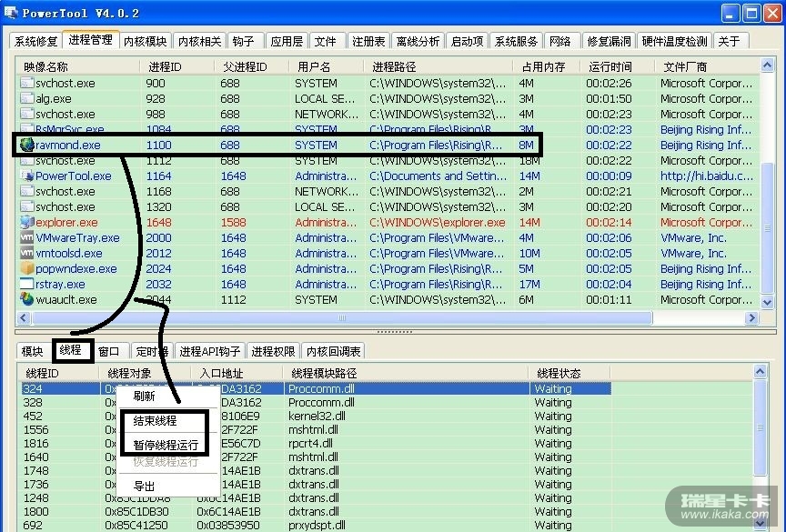This screenshot has width=786, height=532.
Task: Click the PowerTool title bar icon
Action: pyautogui.click(x=11, y=13)
